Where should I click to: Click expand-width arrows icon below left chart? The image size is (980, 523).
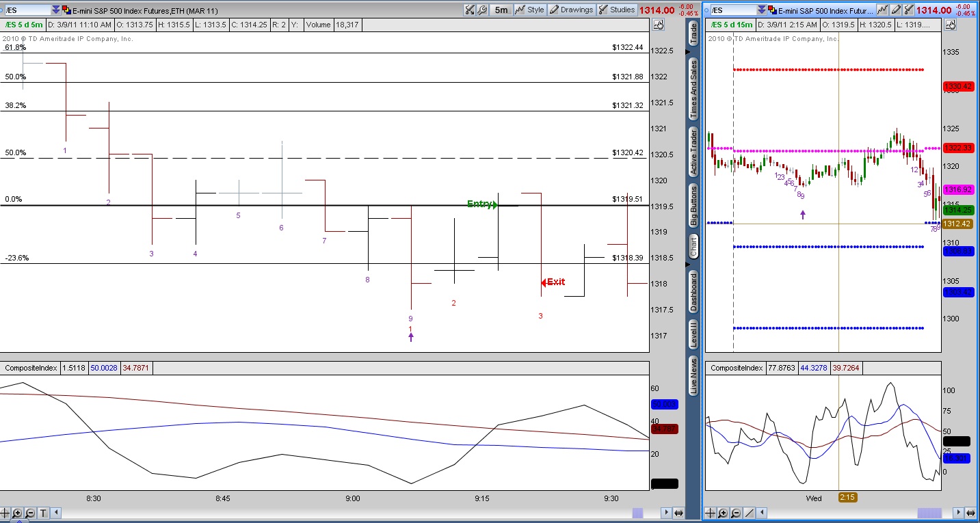[x=679, y=512]
